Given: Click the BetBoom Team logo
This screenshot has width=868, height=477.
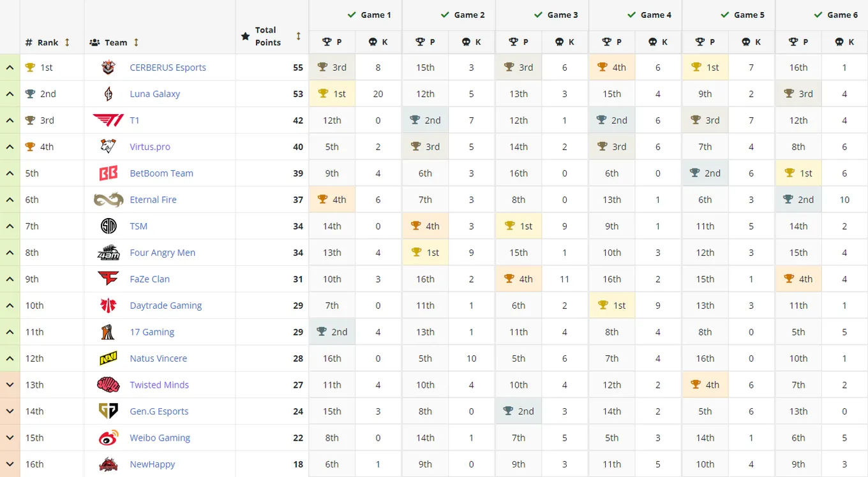Looking at the screenshot, I should pos(108,173).
